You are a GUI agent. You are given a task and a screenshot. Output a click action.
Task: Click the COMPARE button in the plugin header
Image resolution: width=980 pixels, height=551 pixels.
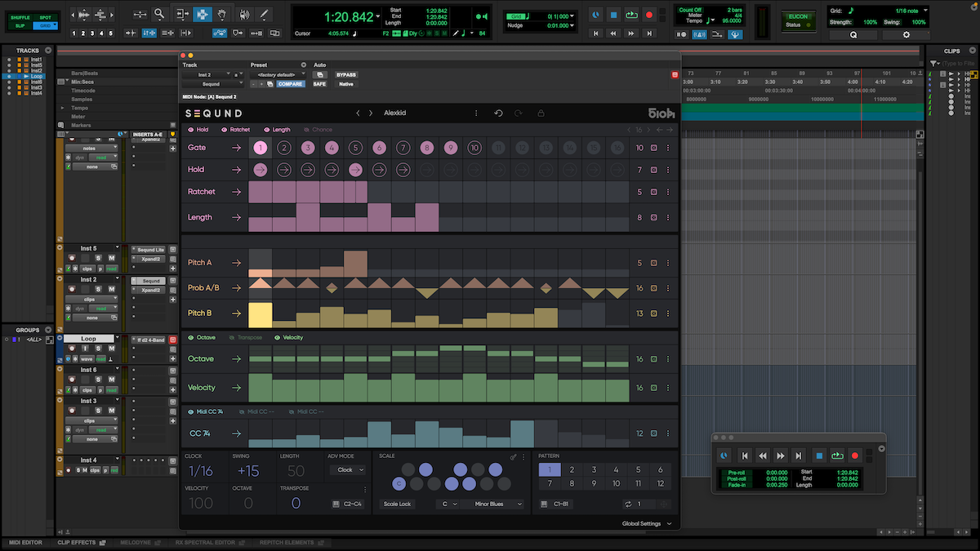290,83
